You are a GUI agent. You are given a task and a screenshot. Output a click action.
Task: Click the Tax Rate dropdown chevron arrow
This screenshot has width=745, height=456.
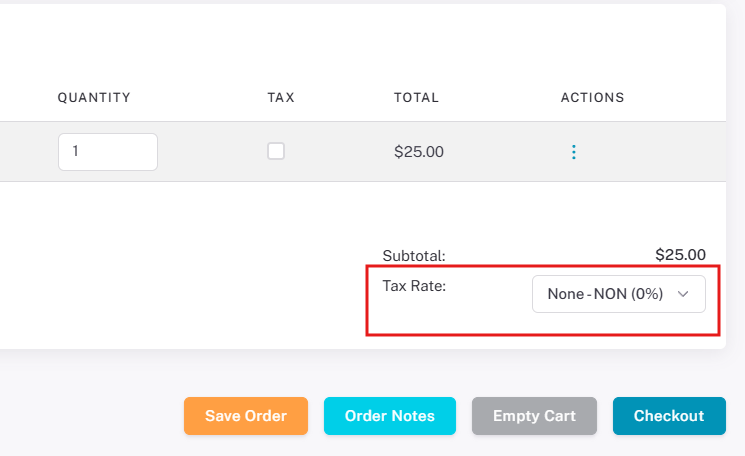pos(683,294)
